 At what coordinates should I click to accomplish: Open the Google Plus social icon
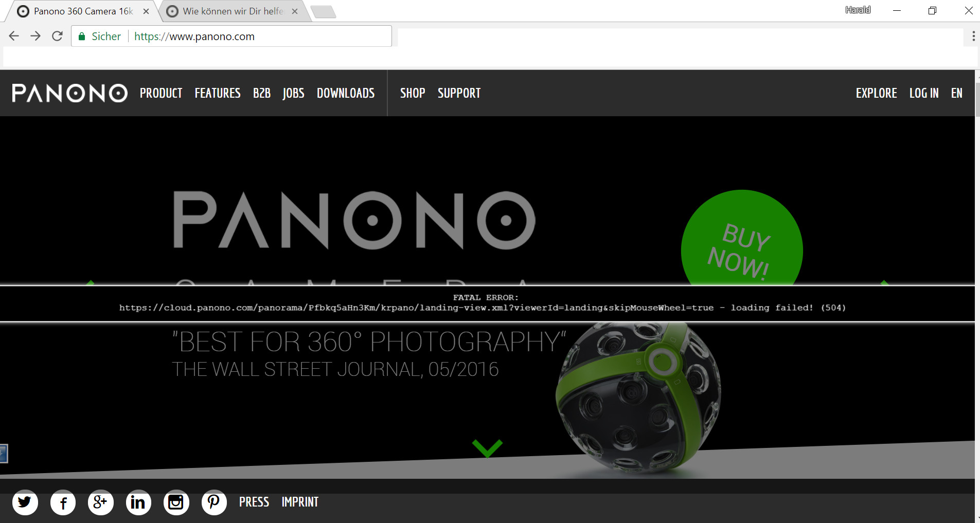click(101, 502)
